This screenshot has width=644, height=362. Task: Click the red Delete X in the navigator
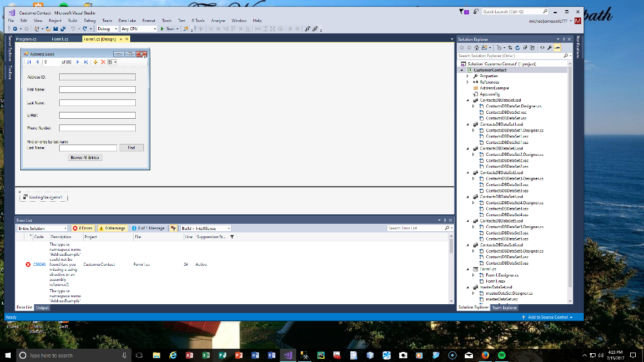(103, 62)
